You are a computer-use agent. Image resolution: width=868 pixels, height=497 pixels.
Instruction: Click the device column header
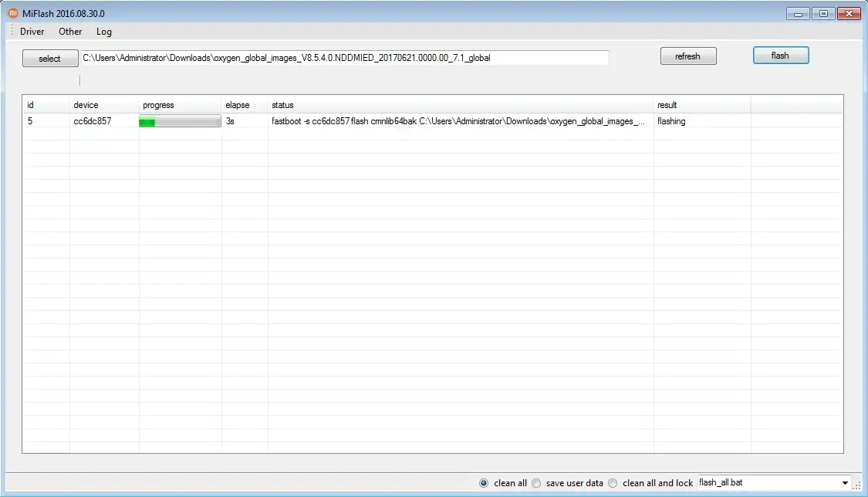[86, 105]
